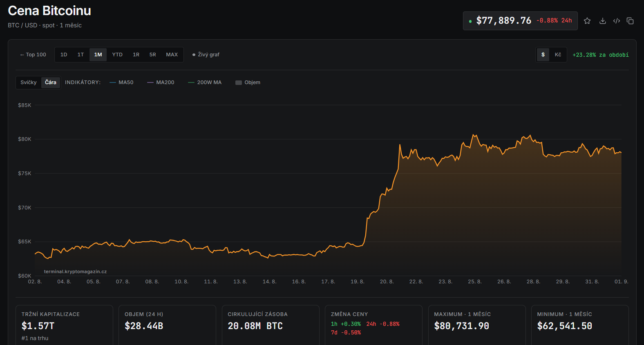Viewport: 644px width, 345px height.
Task: Toggle the Živý graf live mode
Action: click(206, 55)
